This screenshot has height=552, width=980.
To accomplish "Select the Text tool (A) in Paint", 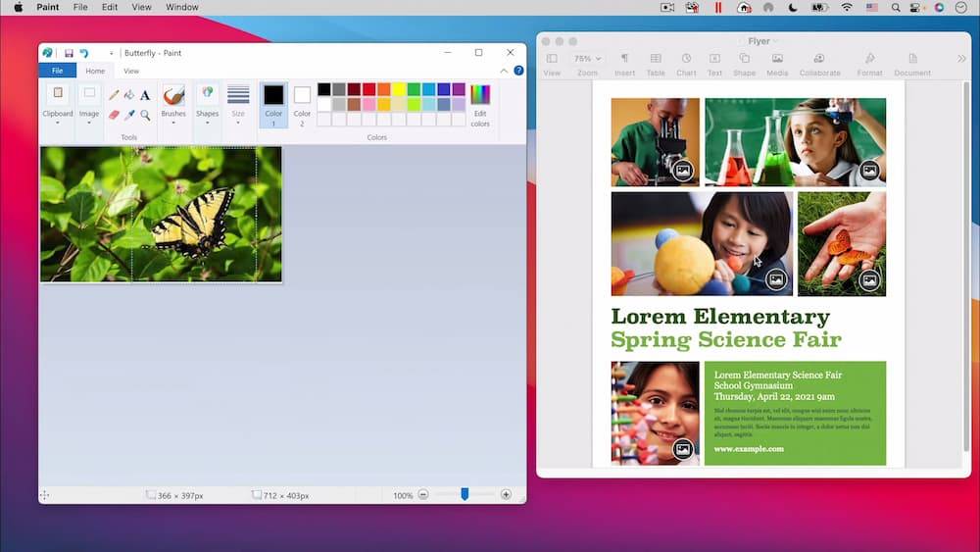I will point(145,95).
